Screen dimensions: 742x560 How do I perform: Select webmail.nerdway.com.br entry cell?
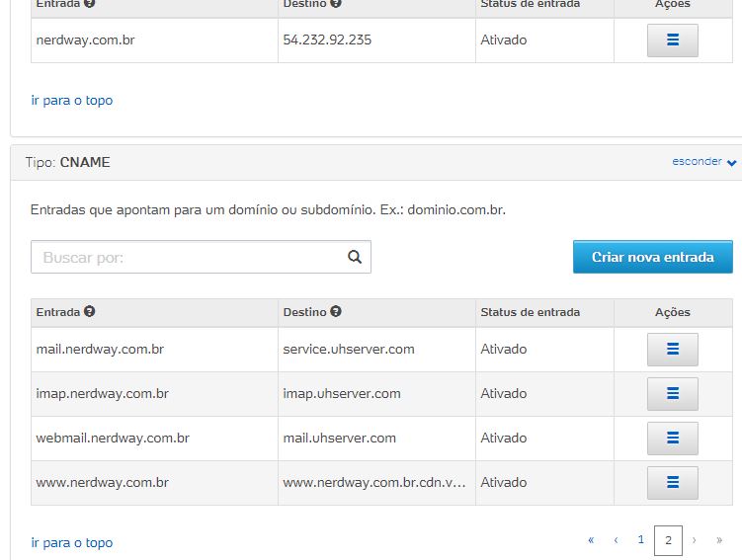click(155, 439)
